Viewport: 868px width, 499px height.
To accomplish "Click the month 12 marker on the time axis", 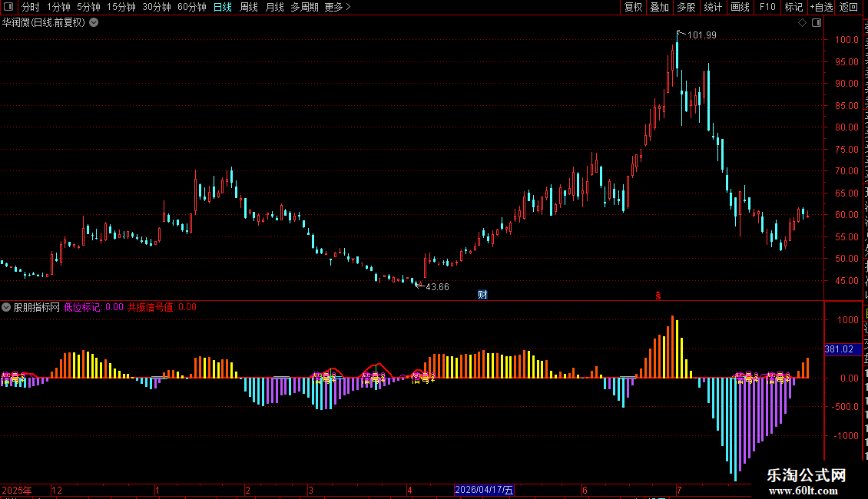I will point(57,490).
